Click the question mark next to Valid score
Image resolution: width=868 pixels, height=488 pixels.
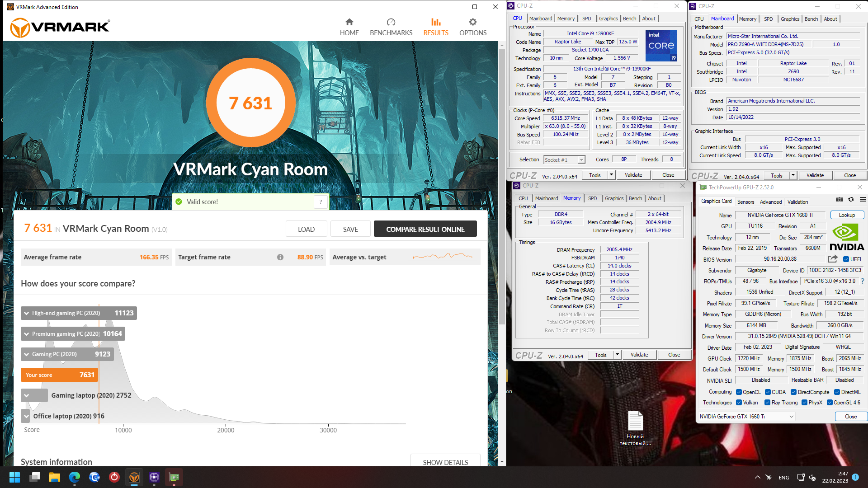321,202
